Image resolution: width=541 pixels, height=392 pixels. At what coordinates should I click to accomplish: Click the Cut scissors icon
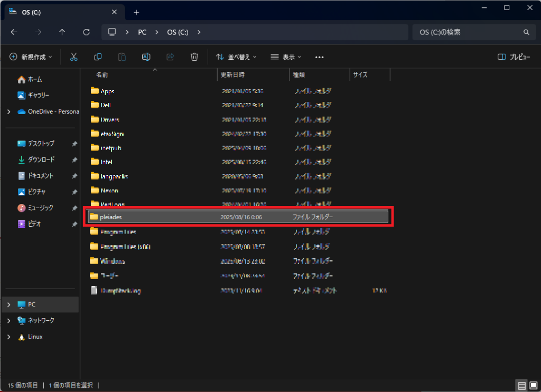point(74,57)
